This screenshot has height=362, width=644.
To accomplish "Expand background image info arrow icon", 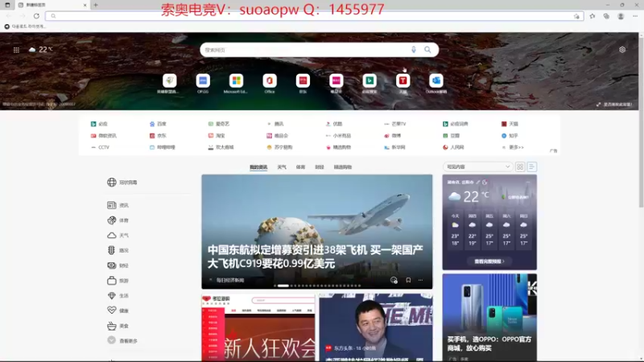I will 598,105.
